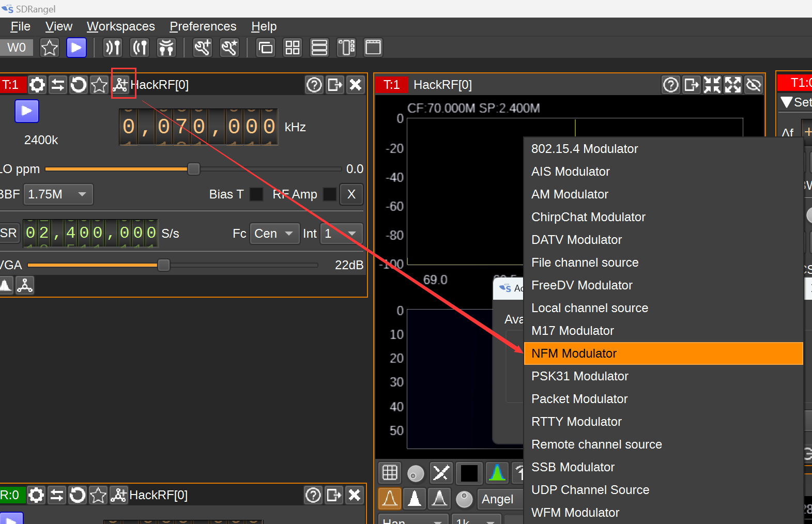This screenshot has width=812, height=524.
Task: Click reload device icon in T:1 panel
Action: coord(79,85)
